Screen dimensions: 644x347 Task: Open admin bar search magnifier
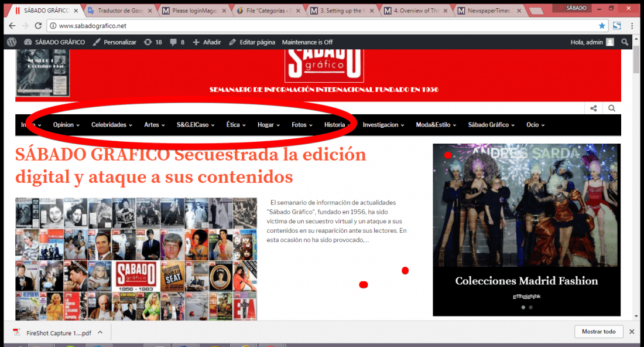625,42
